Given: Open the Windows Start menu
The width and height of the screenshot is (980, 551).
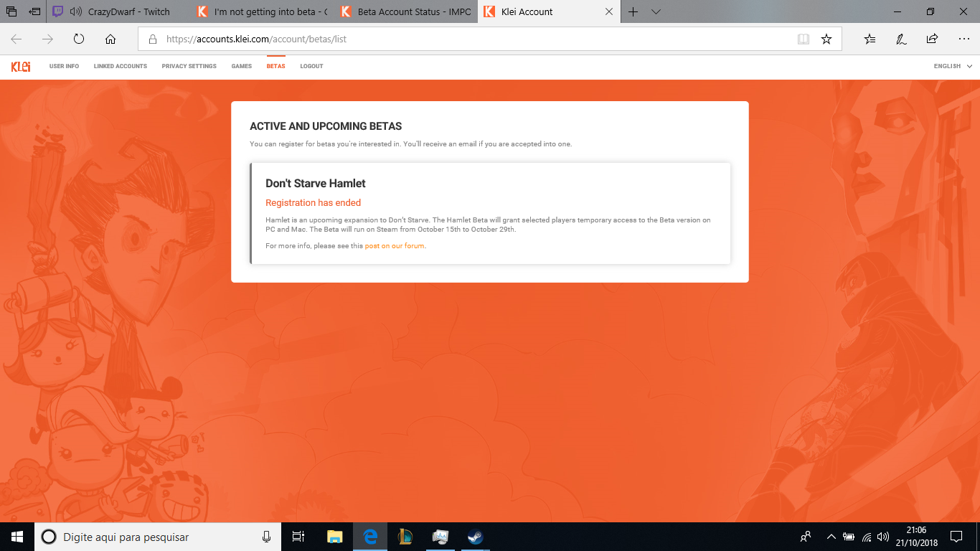Looking at the screenshot, I should click(17, 537).
